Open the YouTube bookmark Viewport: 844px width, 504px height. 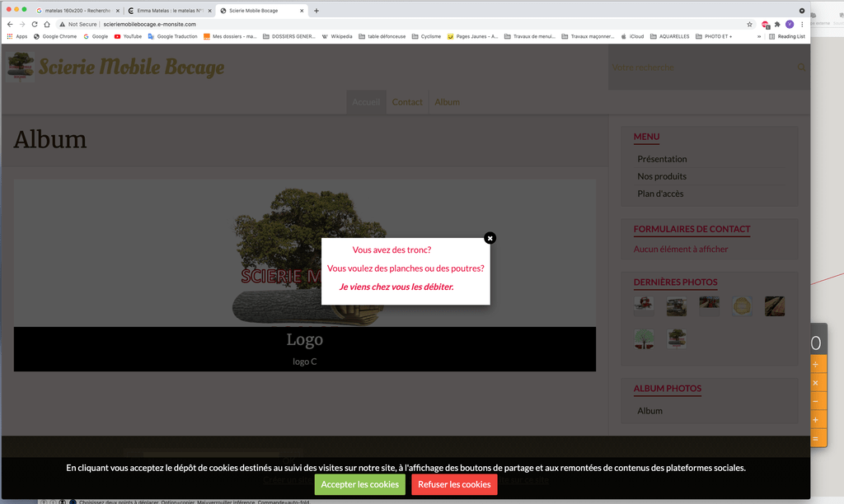[x=128, y=36]
